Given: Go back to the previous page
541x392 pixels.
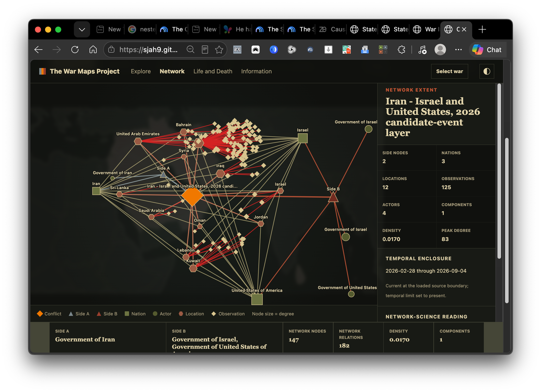Looking at the screenshot, I should (38, 50).
